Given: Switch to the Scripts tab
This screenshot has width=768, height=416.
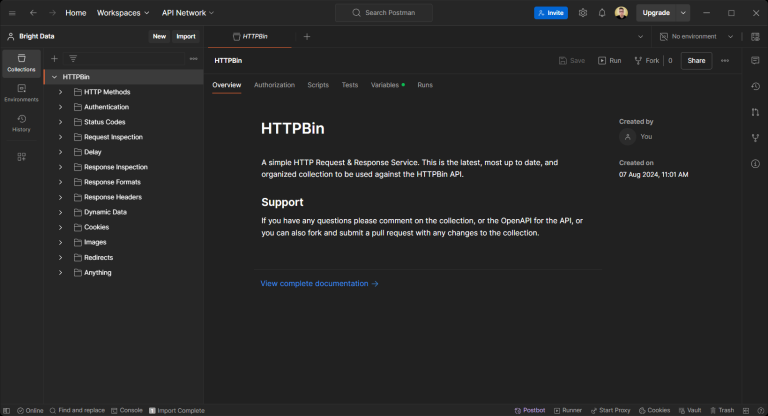Looking at the screenshot, I should 318,85.
